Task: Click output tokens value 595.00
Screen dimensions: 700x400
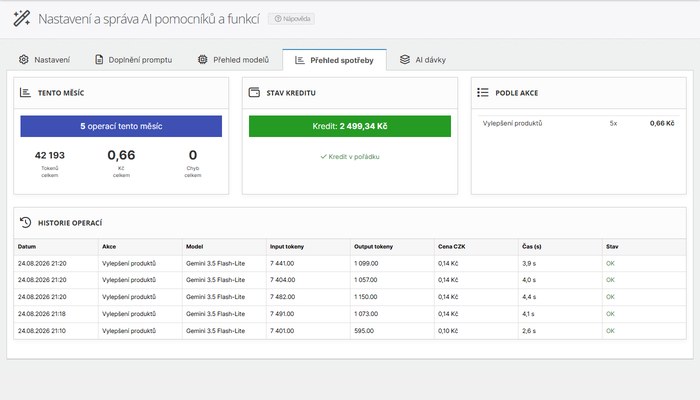Action: click(x=364, y=331)
